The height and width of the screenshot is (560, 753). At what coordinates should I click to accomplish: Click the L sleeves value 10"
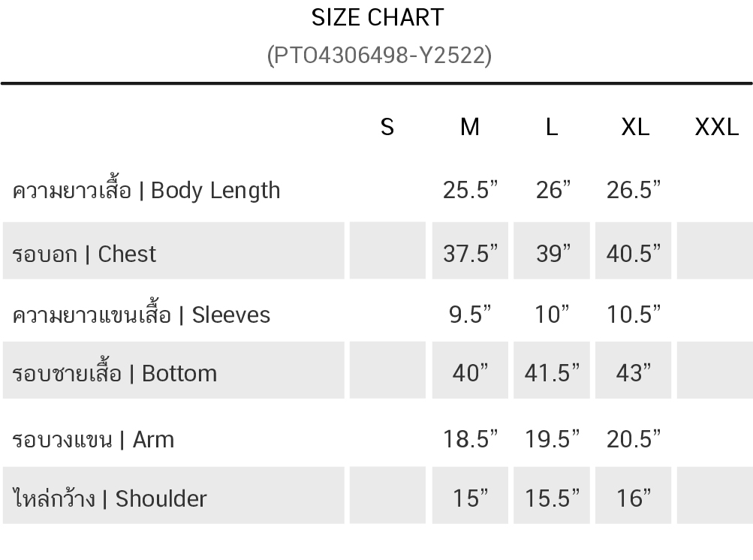[x=553, y=315]
